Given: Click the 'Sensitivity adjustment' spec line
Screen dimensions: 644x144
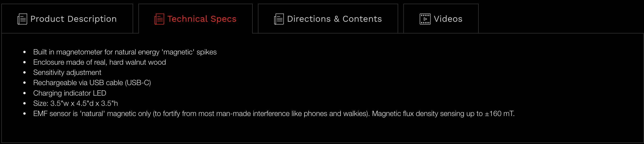Looking at the screenshot, I should coord(67,73).
